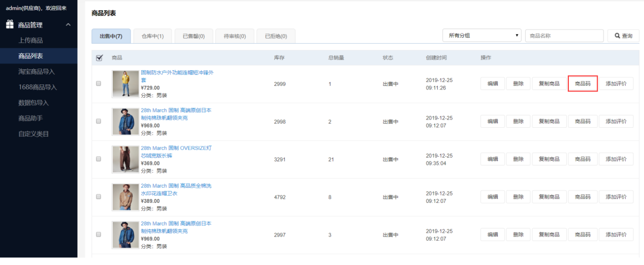Select 商品列表 in the sidebar

point(30,56)
